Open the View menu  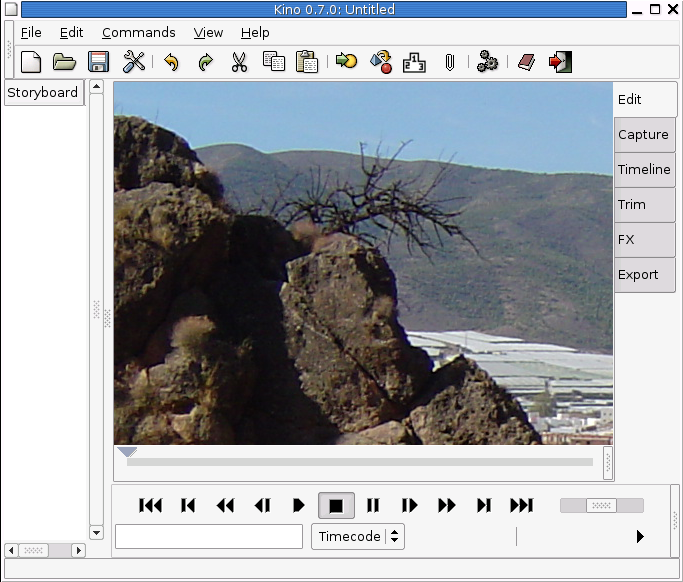[x=208, y=33]
